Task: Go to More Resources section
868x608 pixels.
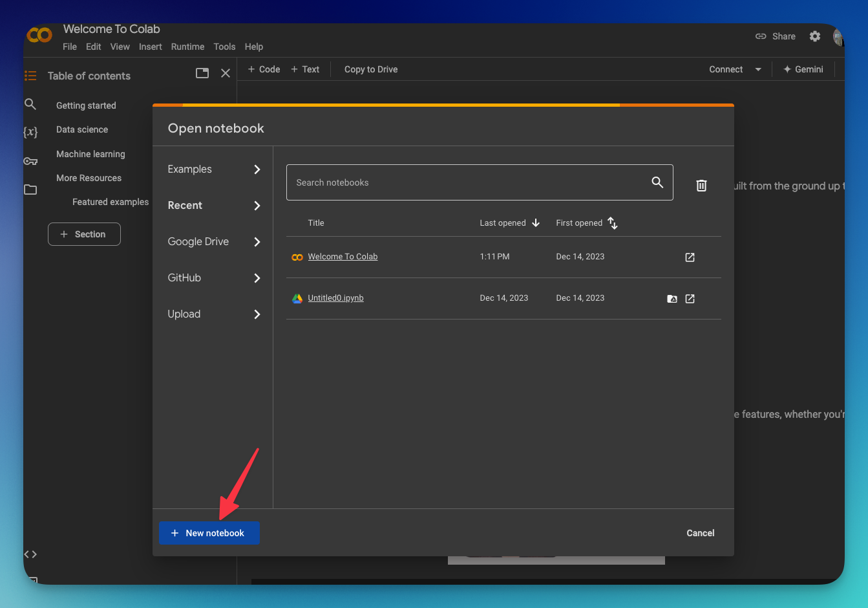Action: coord(89,178)
